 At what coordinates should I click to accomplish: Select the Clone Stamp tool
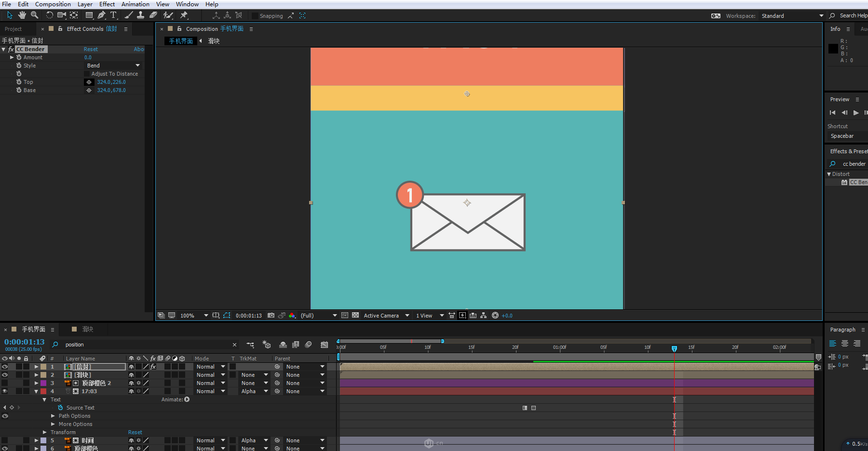[140, 15]
